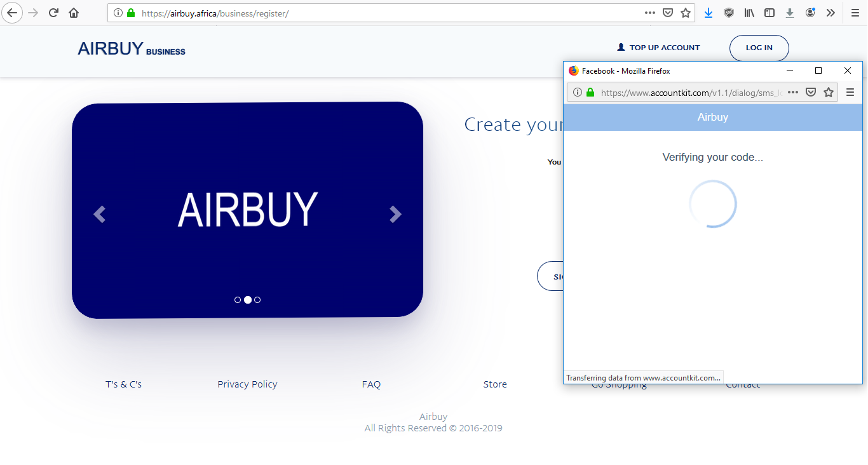The image size is (868, 465).
Task: Open the TOP UP ACCOUNT link
Action: (658, 48)
